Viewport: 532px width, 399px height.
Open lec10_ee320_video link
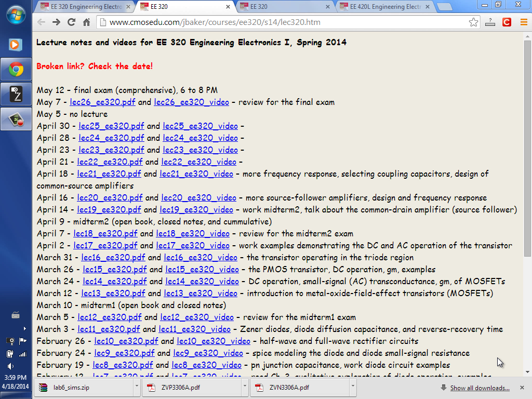(214, 341)
